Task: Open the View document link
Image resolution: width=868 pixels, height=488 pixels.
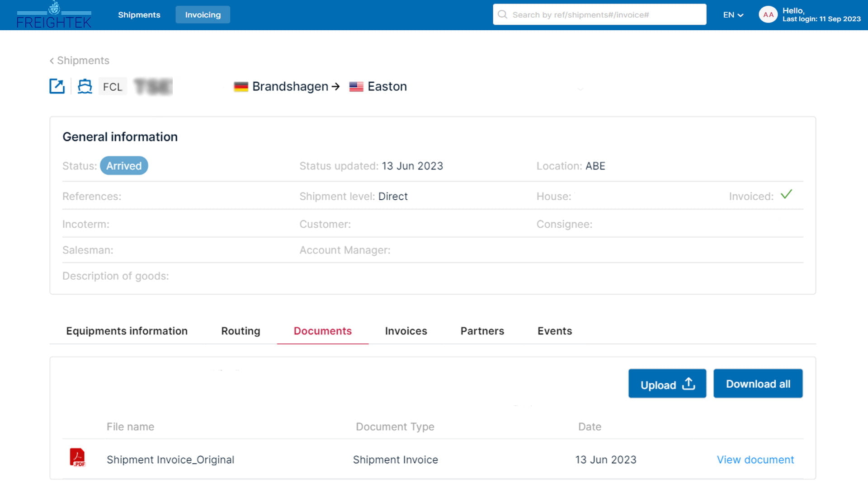Action: pos(755,460)
